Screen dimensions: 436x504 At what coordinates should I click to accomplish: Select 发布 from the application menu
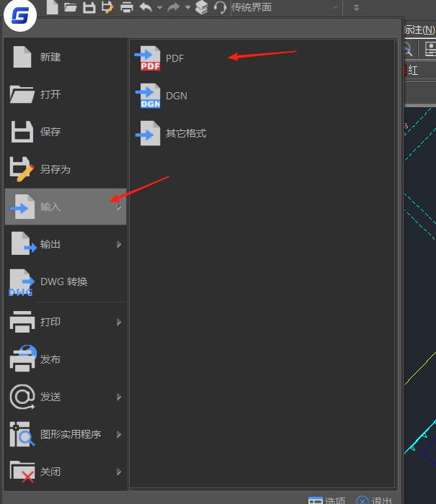click(x=66, y=359)
